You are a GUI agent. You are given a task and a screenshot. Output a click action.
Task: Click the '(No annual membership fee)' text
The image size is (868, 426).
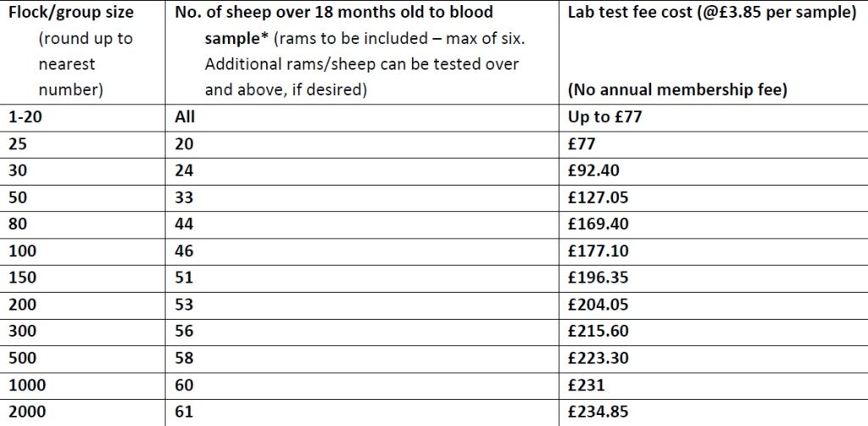[x=677, y=89]
